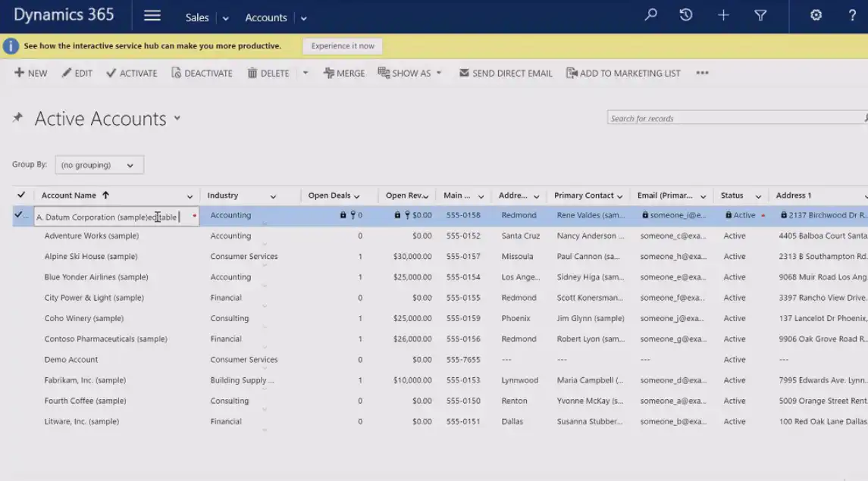Click the quick create plus icon

[x=722, y=14]
